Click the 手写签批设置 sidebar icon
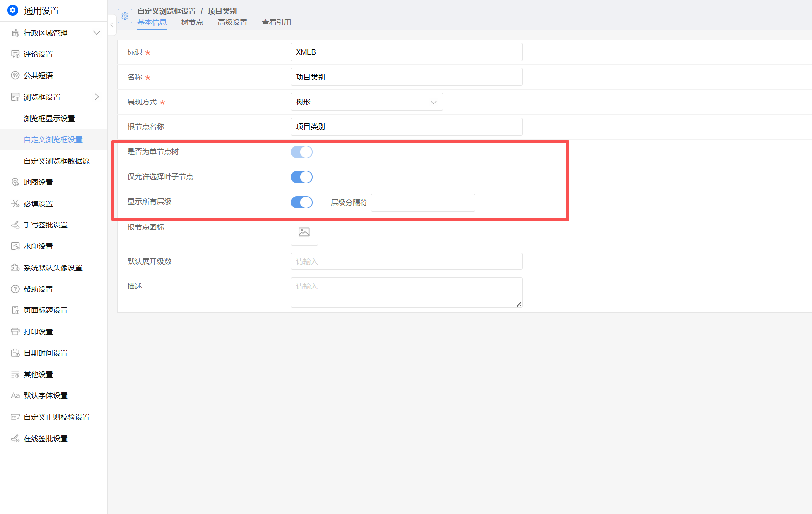Screen dimensions: 812x514 point(15,225)
